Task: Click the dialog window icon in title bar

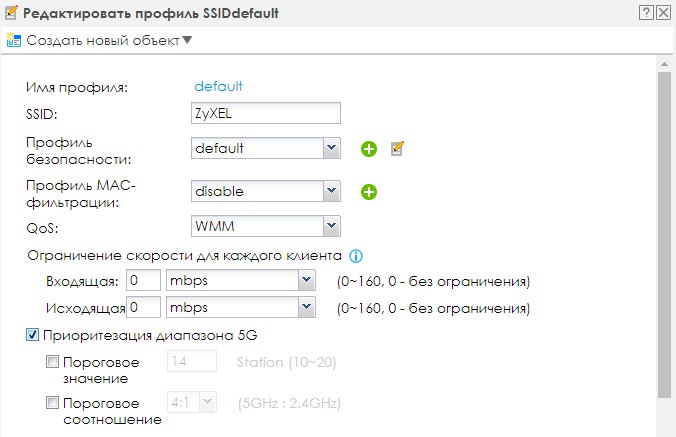Action: pyautogui.click(x=10, y=13)
